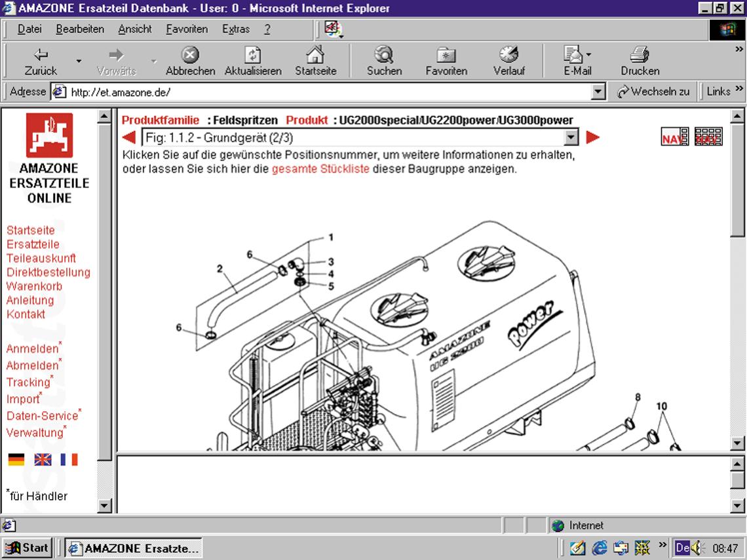Click main frame scroll up arrow
747x560 pixels.
737,116
